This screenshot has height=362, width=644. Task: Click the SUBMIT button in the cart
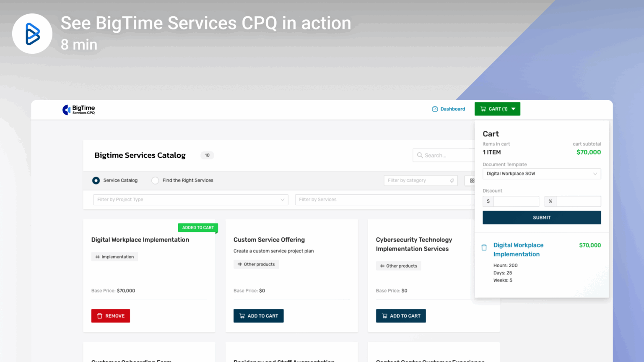point(541,217)
